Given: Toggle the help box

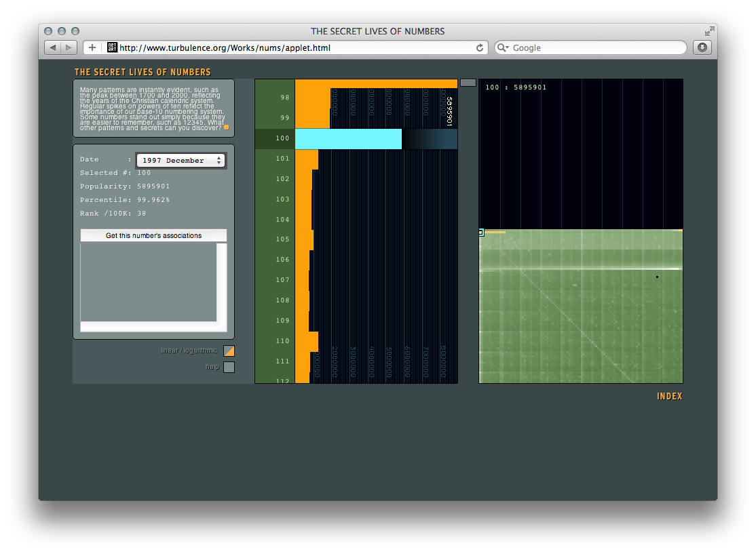Looking at the screenshot, I should pyautogui.click(x=229, y=367).
